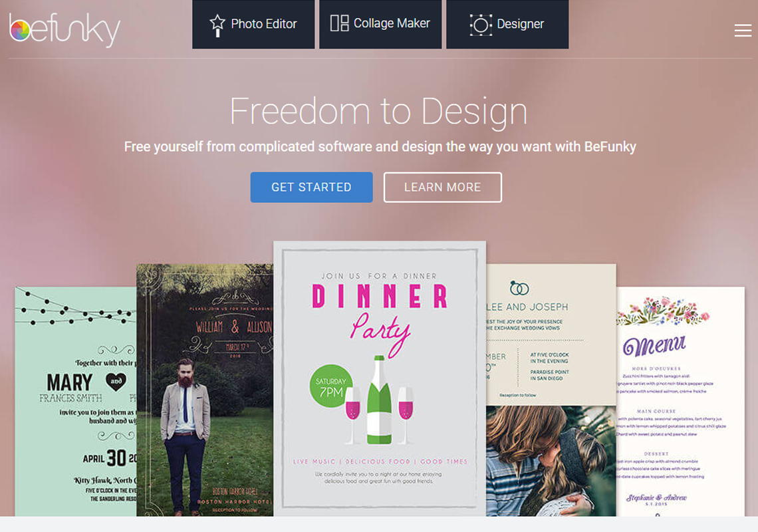Click the champagne bottle illustration
Screen dimensions: 758x532
coord(380,400)
